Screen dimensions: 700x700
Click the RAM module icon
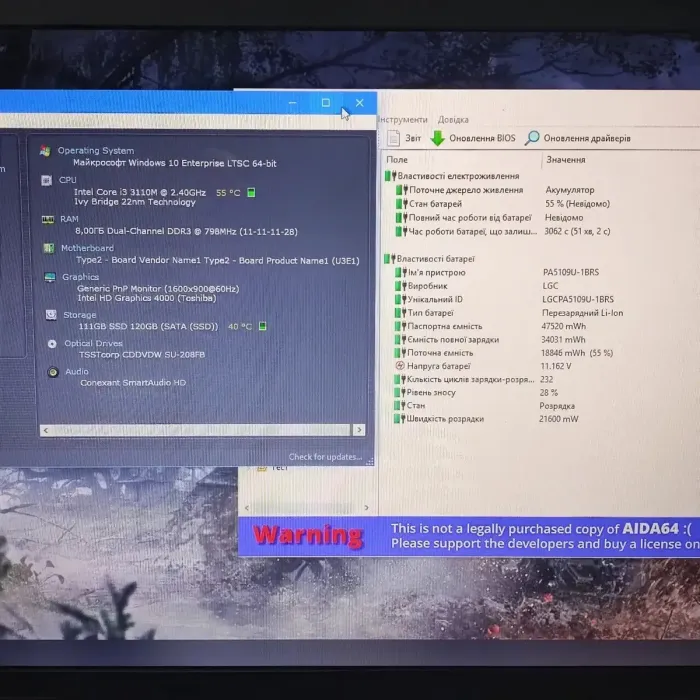point(47,219)
